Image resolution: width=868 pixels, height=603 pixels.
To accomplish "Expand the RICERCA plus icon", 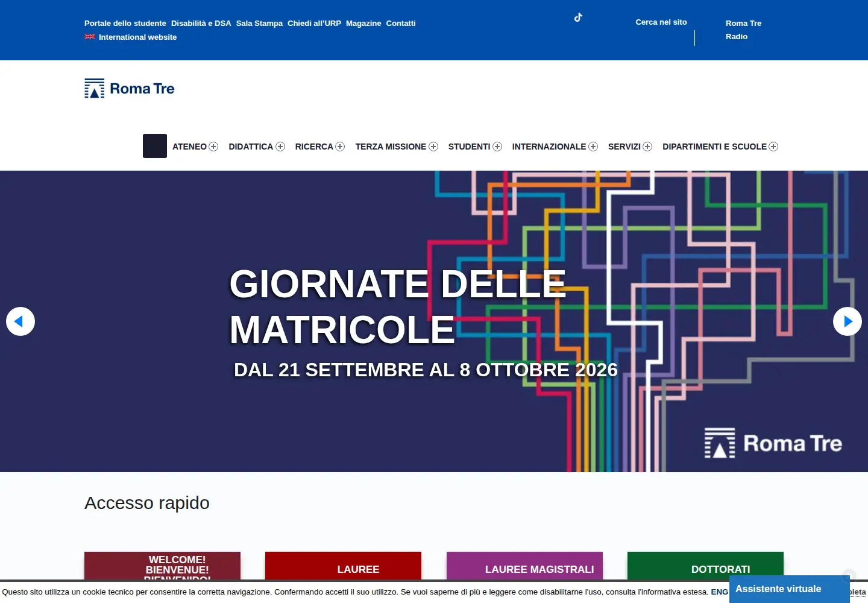I will pos(340,147).
